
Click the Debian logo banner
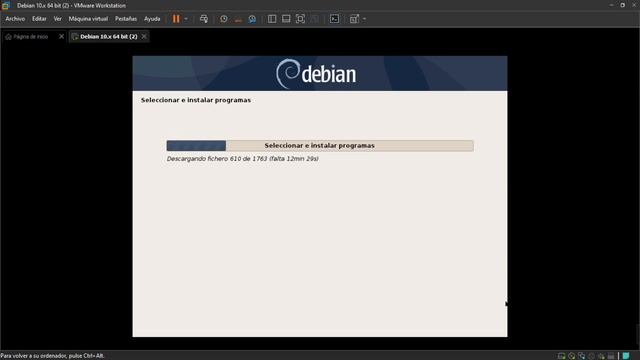tap(320, 73)
